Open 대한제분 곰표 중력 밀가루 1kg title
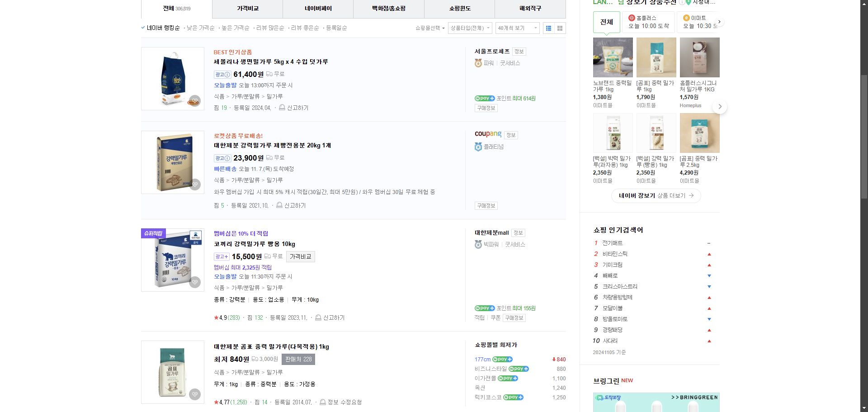This screenshot has width=868, height=412. (x=271, y=346)
